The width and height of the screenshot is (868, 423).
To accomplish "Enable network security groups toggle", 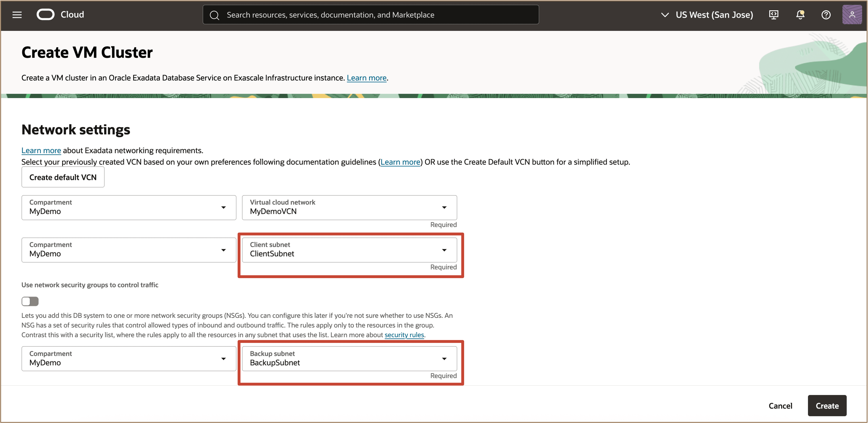I will 30,301.
